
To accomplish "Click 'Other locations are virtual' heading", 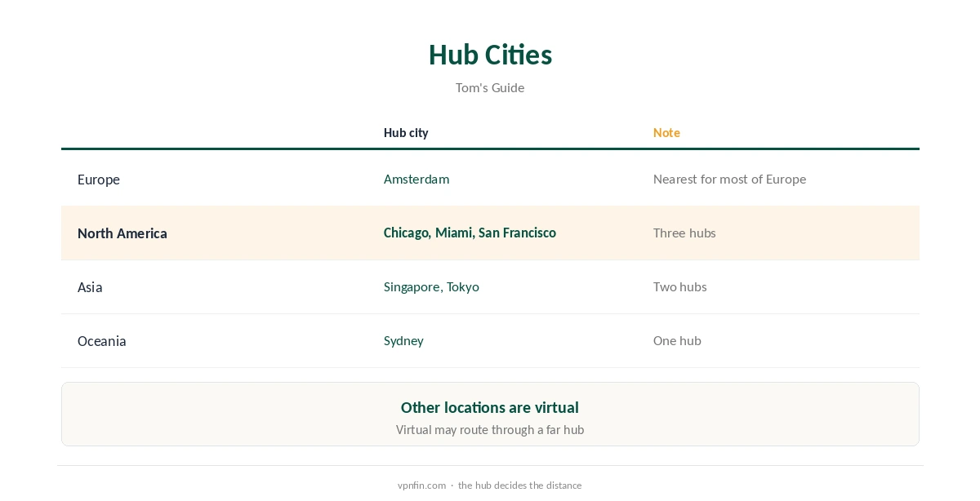I will pyautogui.click(x=490, y=407).
